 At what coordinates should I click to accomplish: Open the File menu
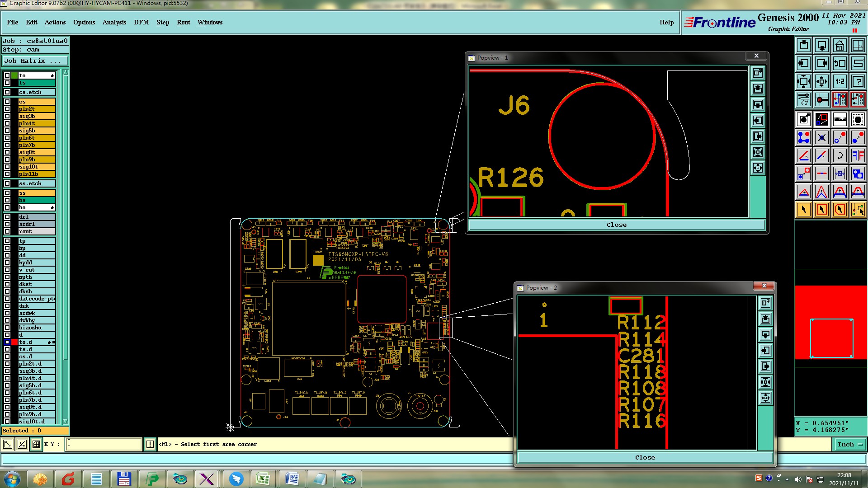13,22
